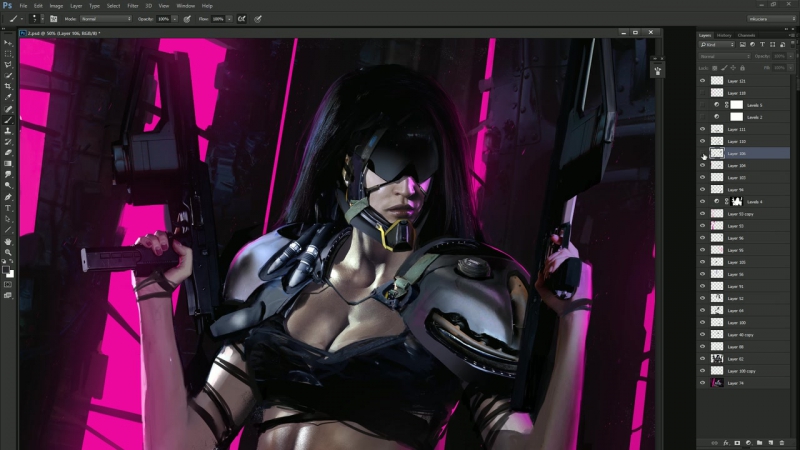Select the Rectangular Marquee tool
Image resolution: width=800 pixels, height=450 pixels.
point(8,54)
